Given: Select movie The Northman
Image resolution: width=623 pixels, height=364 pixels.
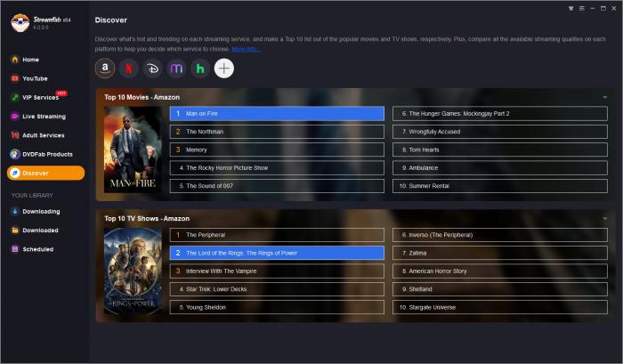Looking at the screenshot, I should (277, 132).
